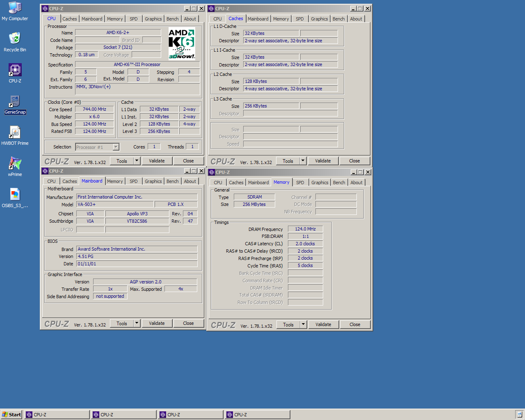Open Tools dropdown arrow in Caches window

pyautogui.click(x=303, y=161)
